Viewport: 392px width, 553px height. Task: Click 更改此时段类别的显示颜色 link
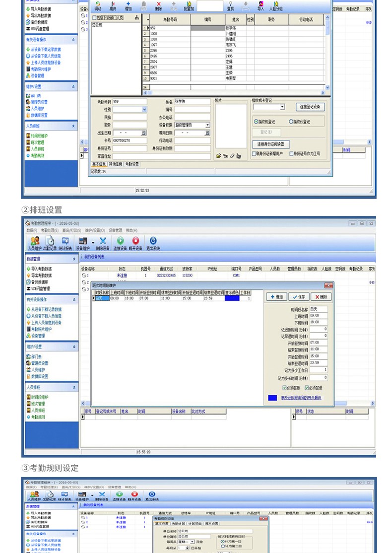pyautogui.click(x=301, y=398)
